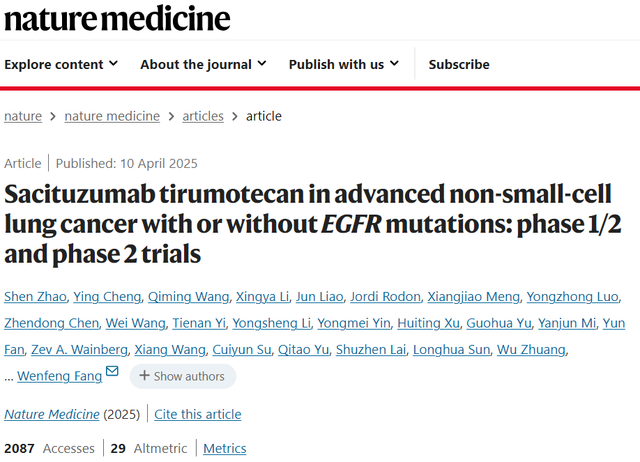Open the articles breadcrumb link
The width and height of the screenshot is (640, 462).
(x=203, y=116)
